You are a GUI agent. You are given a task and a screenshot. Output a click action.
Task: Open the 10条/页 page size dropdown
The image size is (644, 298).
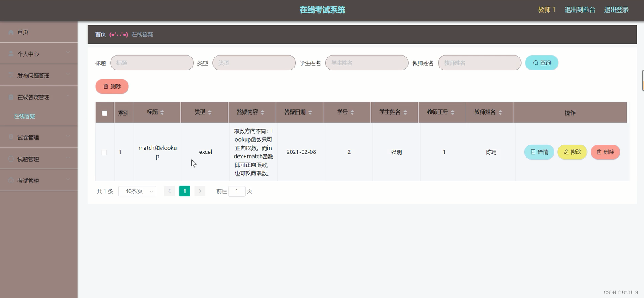click(137, 191)
